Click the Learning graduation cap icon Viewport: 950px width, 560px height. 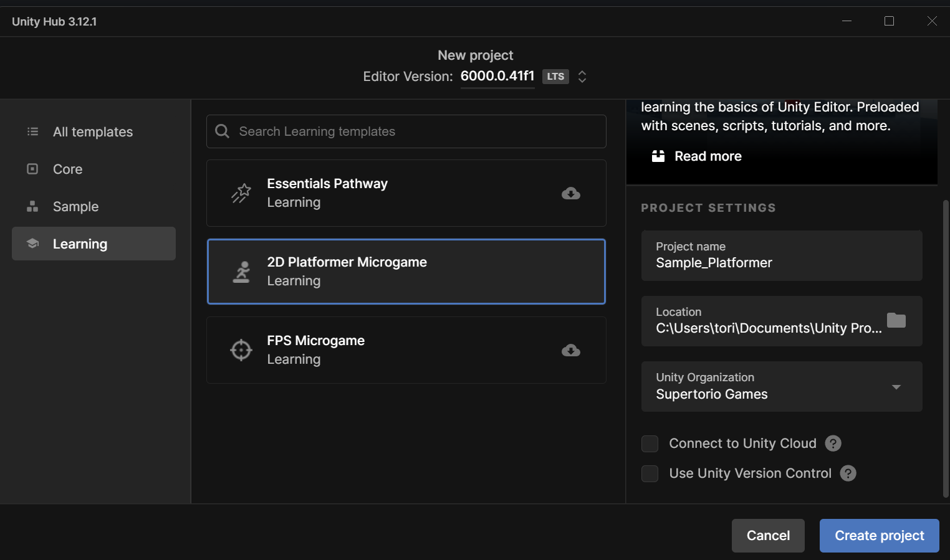pyautogui.click(x=32, y=244)
